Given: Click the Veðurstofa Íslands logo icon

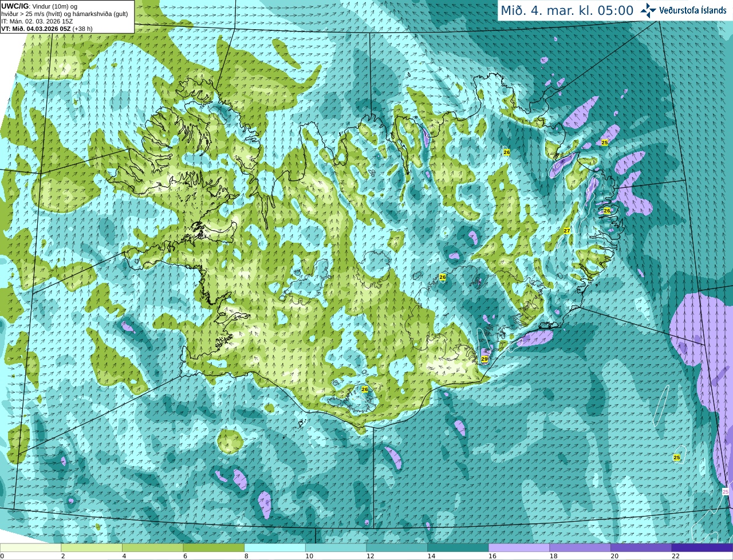Looking at the screenshot, I should point(649,10).
